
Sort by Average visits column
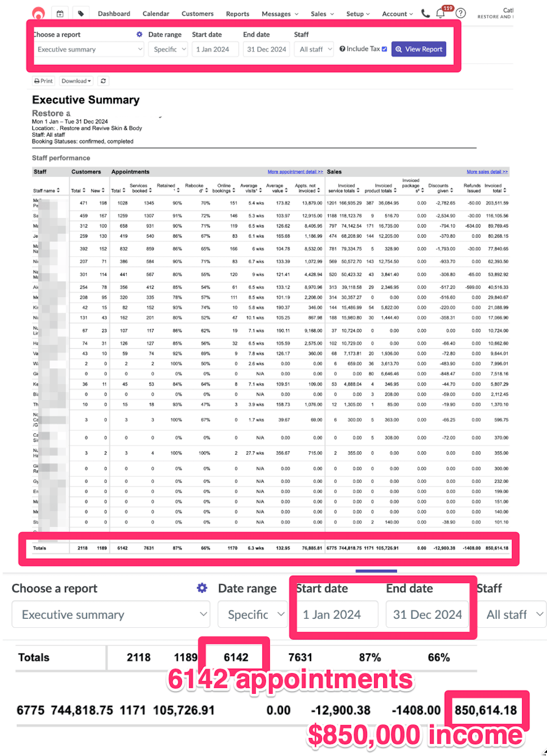pos(250,188)
